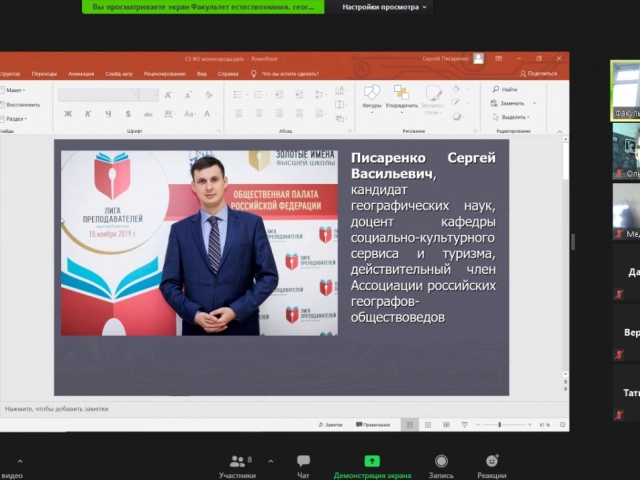Switch to slide sorter view
Image resolution: width=640 pixels, height=480 pixels.
(x=428, y=425)
